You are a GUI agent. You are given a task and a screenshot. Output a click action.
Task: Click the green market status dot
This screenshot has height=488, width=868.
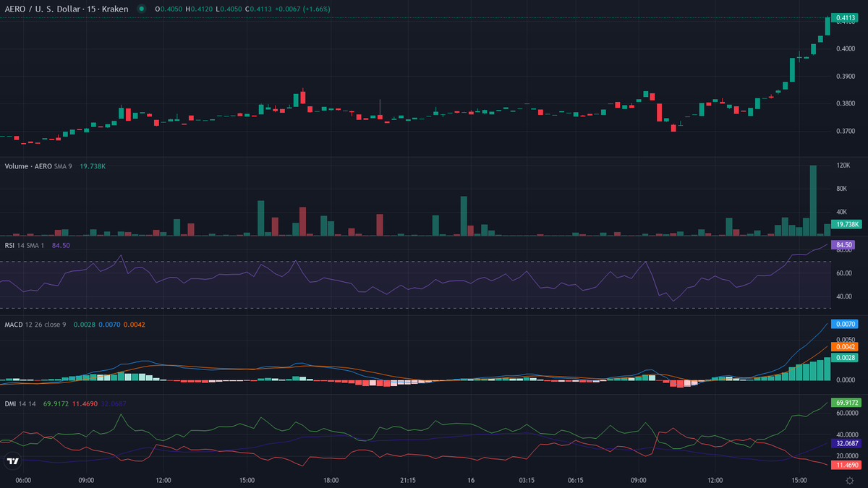(141, 9)
